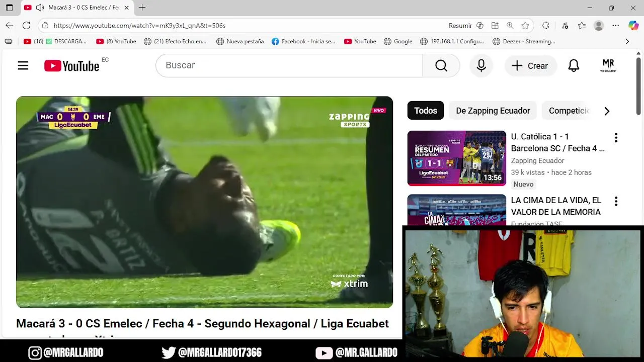Open browser extensions puzzle icon
644x362 pixels.
tap(545, 25)
